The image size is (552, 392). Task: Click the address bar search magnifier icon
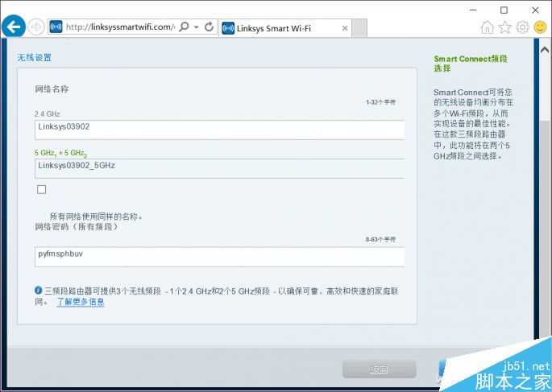point(184,27)
